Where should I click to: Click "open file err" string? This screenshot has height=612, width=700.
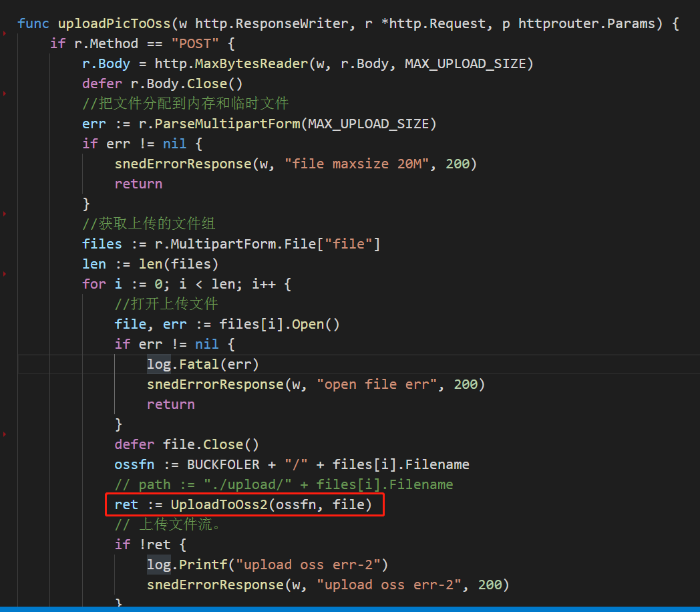377,384
